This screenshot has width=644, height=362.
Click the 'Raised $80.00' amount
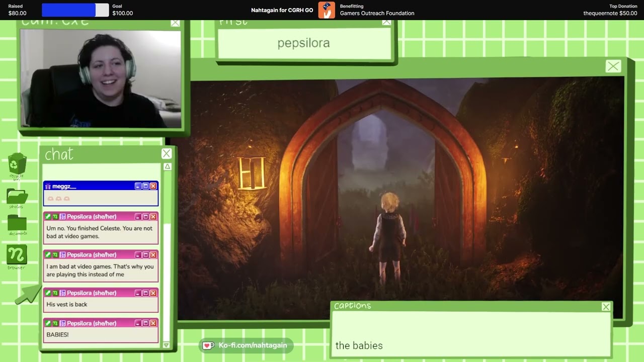17,10
